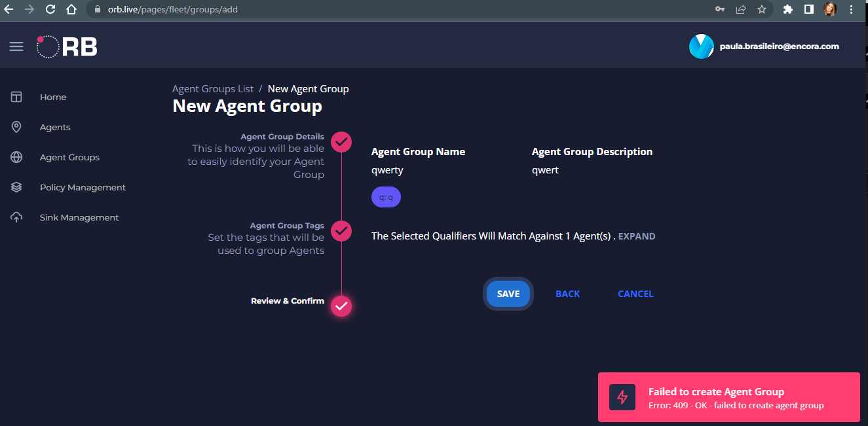The width and height of the screenshot is (868, 426).
Task: Click the lightning bolt error icon
Action: coord(622,397)
